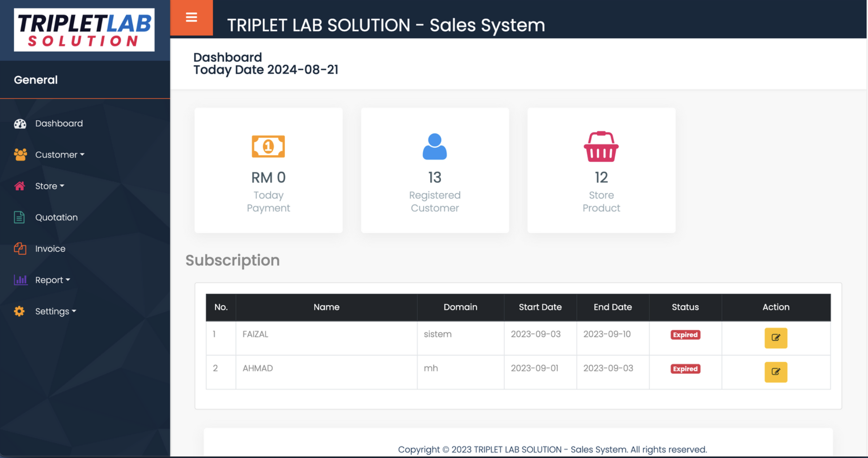Open Quotation via the document icon

[20, 217]
